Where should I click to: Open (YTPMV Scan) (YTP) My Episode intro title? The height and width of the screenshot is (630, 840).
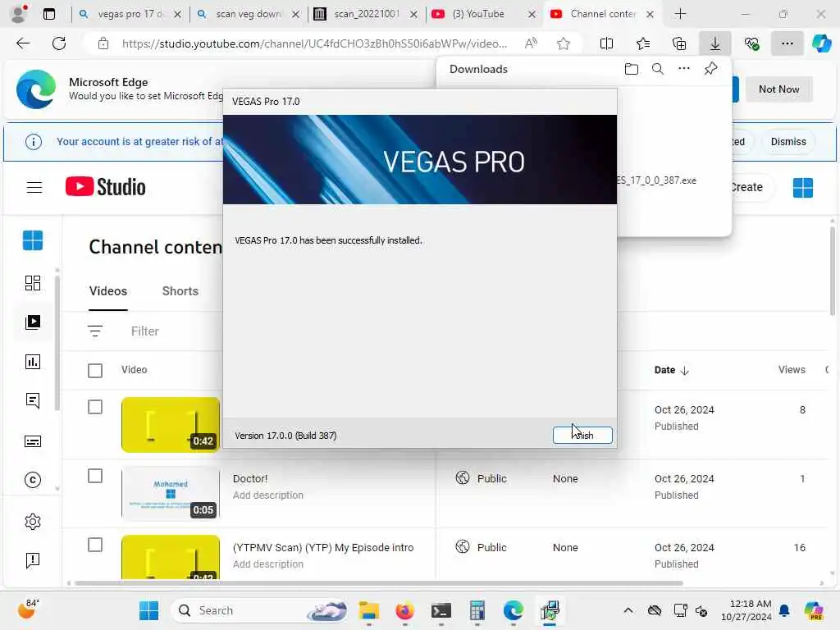(x=323, y=547)
